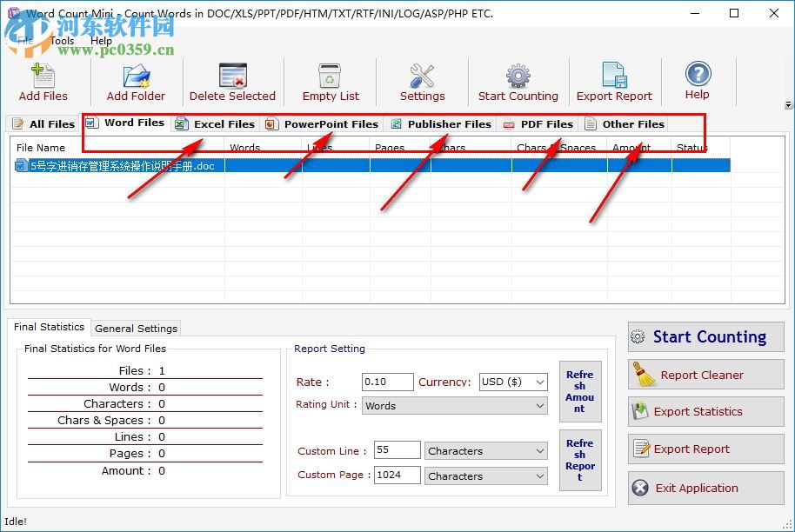Image resolution: width=795 pixels, height=532 pixels.
Task: Open the Custom Page Characters dropdown
Action: tap(485, 475)
